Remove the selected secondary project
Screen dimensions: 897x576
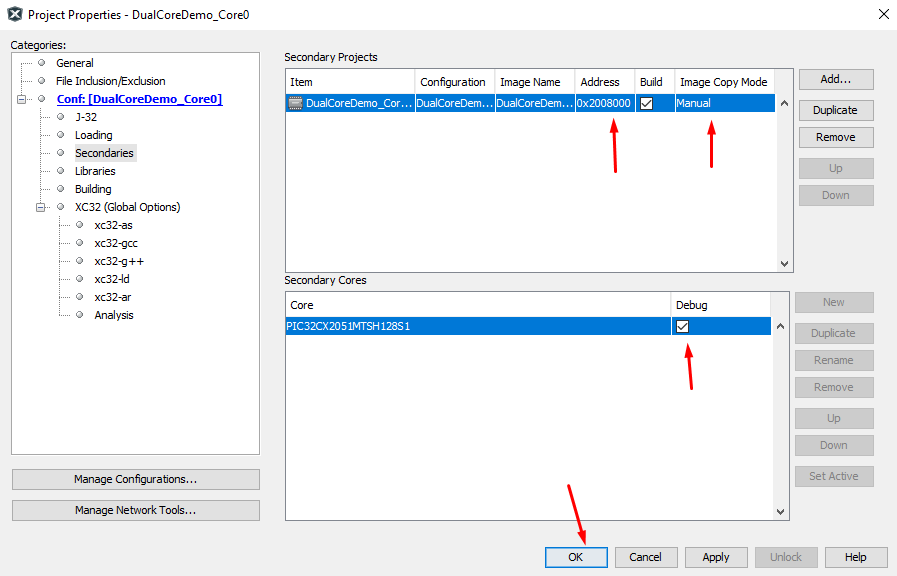coord(834,136)
